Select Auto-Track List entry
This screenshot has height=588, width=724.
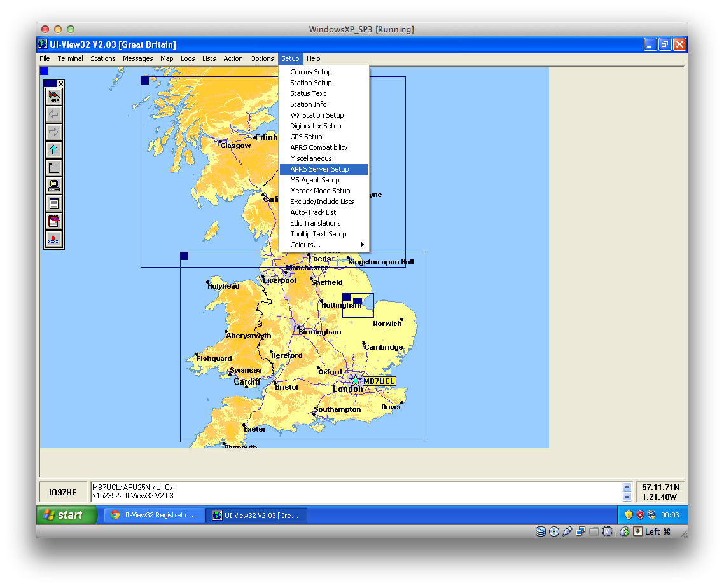(324, 212)
